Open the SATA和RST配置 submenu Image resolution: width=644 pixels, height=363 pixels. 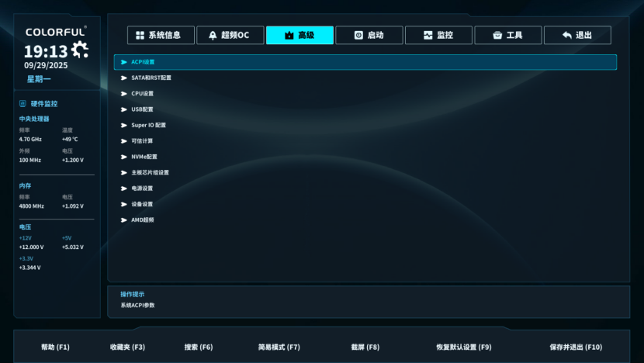point(151,78)
